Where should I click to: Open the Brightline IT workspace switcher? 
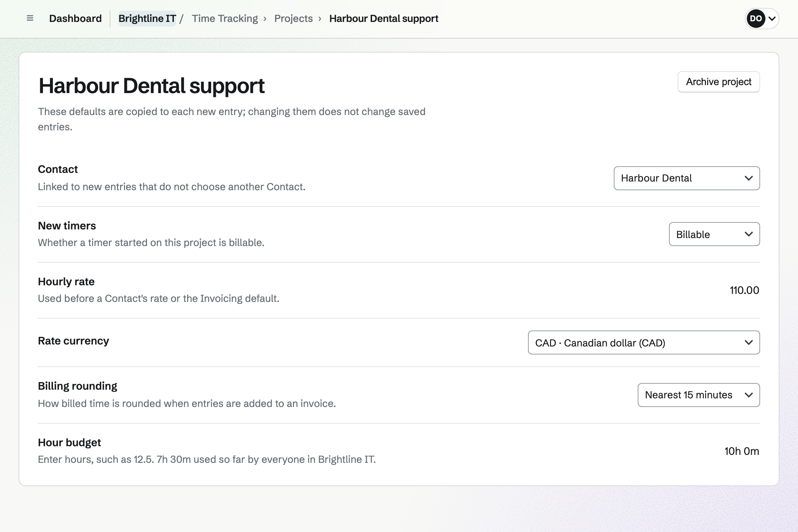coord(147,18)
